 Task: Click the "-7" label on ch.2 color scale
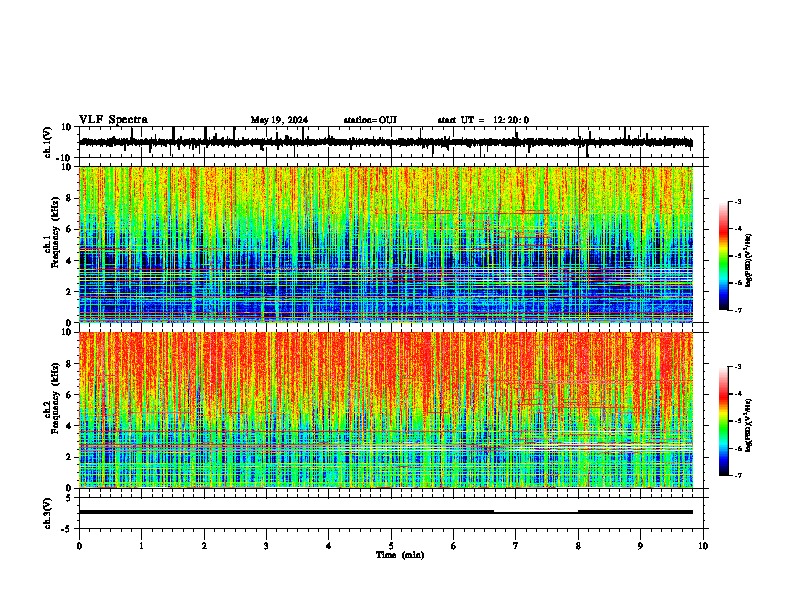(x=738, y=476)
